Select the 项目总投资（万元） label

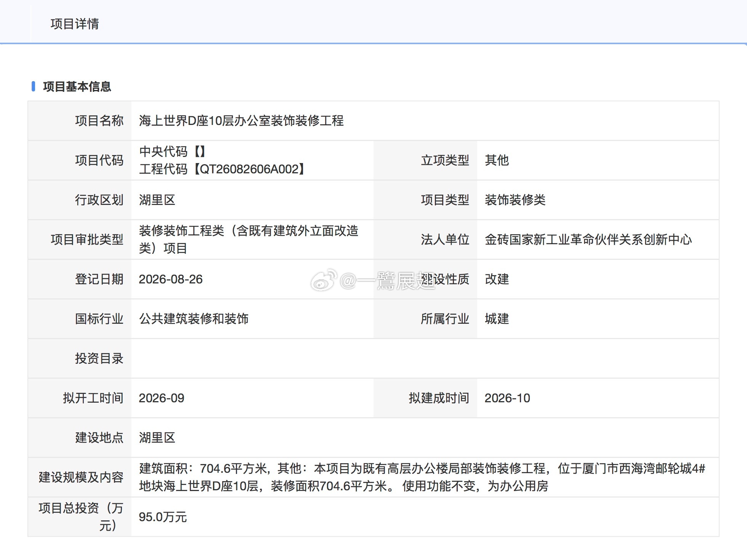pos(81,517)
